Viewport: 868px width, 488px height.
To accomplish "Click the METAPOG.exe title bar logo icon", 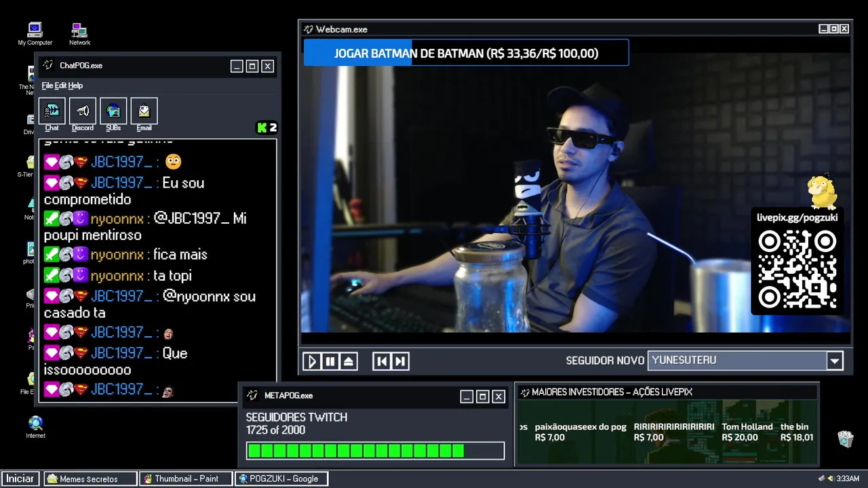I will 252,395.
